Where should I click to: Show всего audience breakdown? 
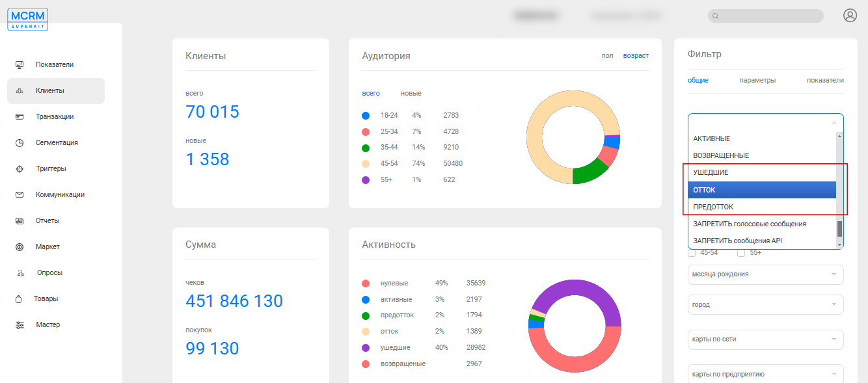(x=371, y=94)
